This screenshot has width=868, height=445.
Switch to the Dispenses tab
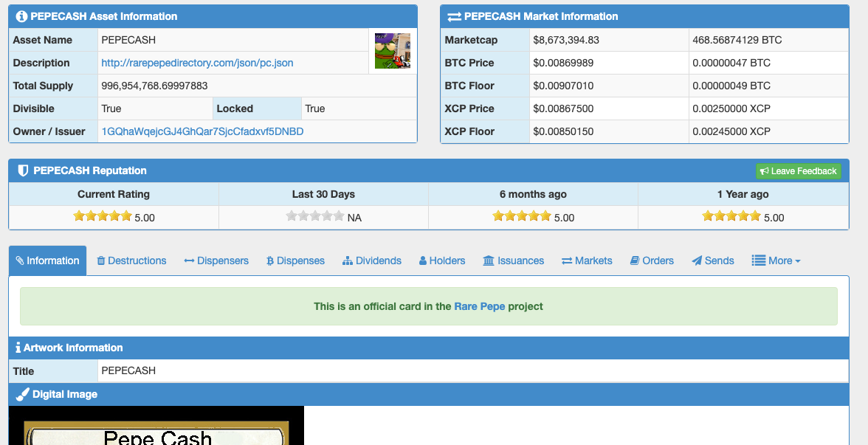(295, 261)
